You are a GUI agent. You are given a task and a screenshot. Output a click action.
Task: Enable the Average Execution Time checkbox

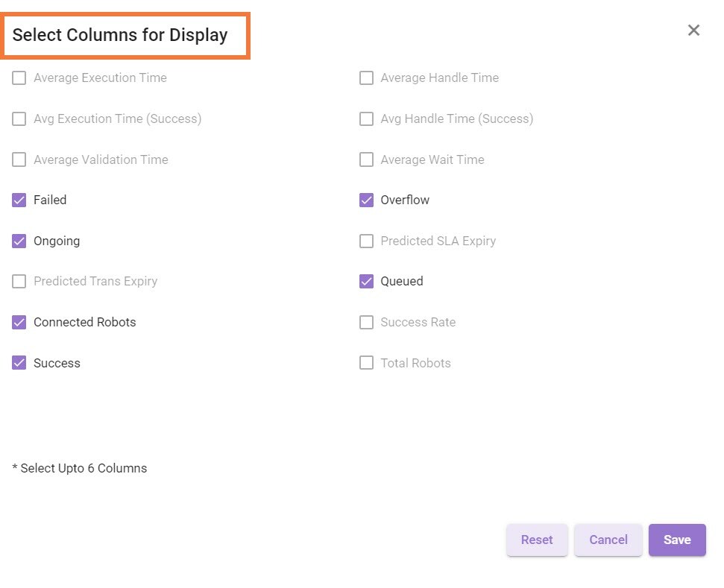click(19, 78)
